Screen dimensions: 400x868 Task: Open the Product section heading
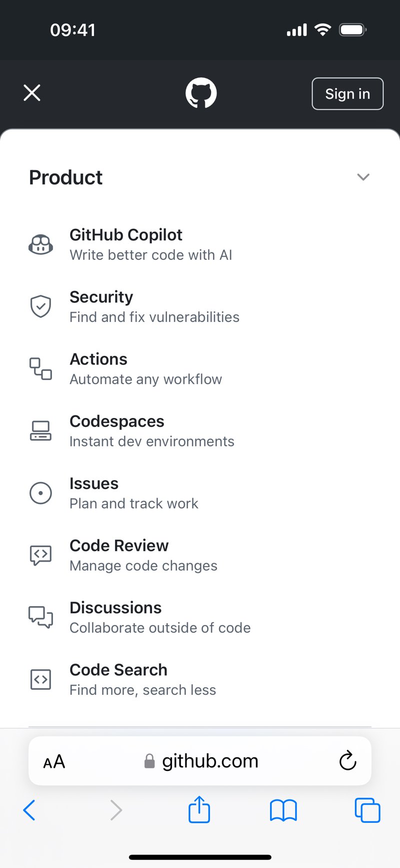[66, 178]
